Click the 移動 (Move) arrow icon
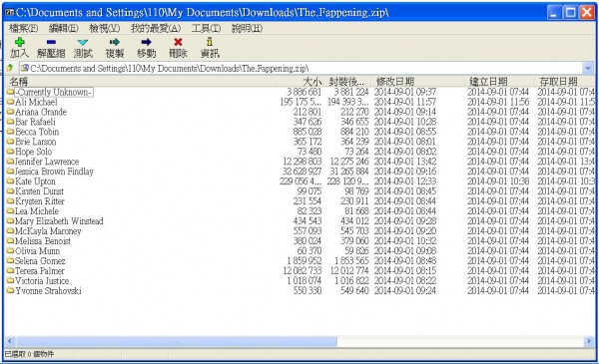 click(146, 42)
